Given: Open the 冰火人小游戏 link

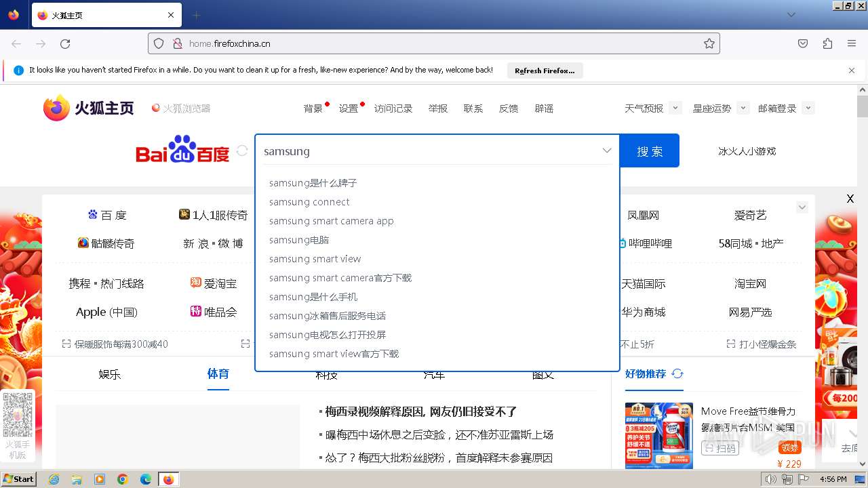Looking at the screenshot, I should 747,151.
